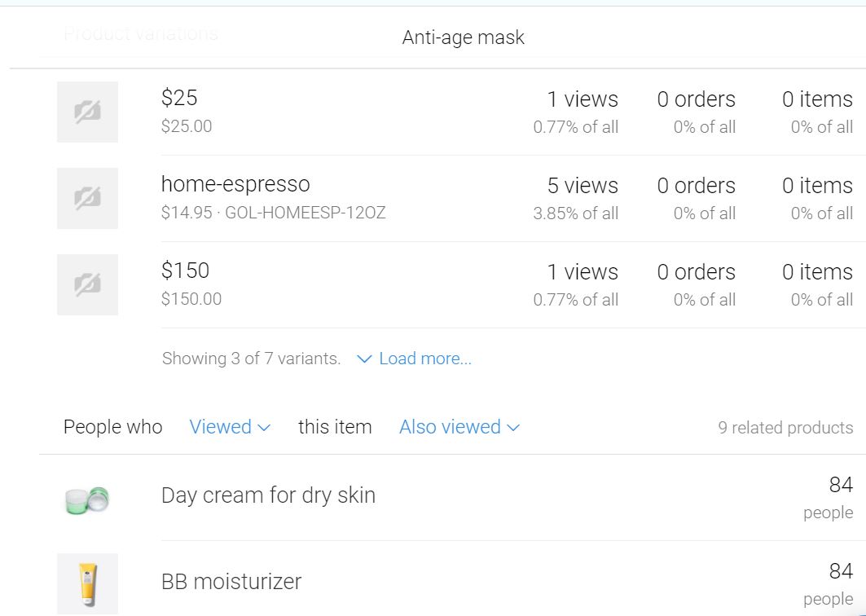Select the home-espresso variant name

(x=235, y=184)
